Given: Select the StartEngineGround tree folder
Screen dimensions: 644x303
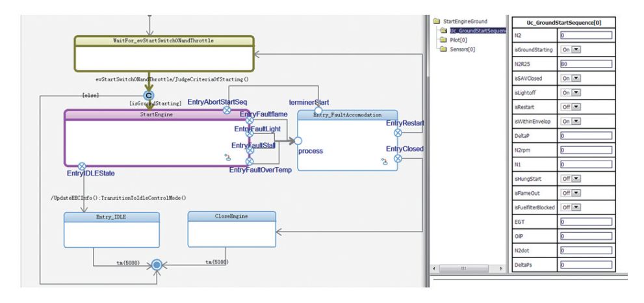Looking at the screenshot, I should coord(465,21).
